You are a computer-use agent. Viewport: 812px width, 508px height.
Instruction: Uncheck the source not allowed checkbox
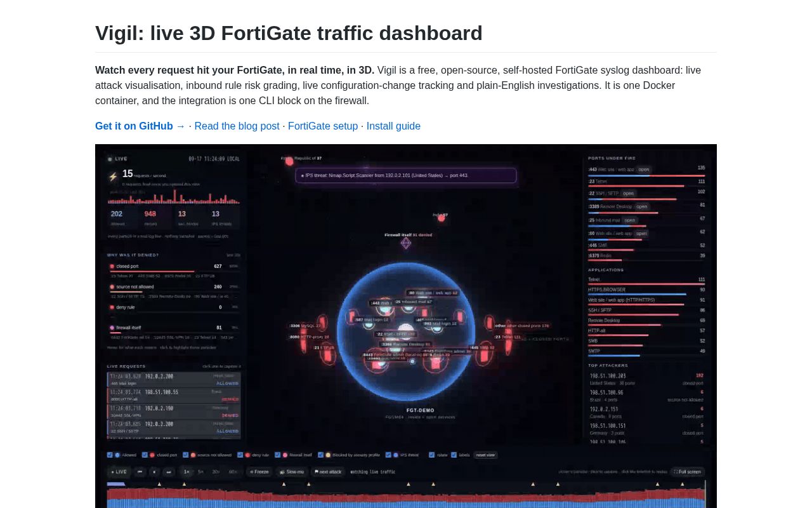185,455
